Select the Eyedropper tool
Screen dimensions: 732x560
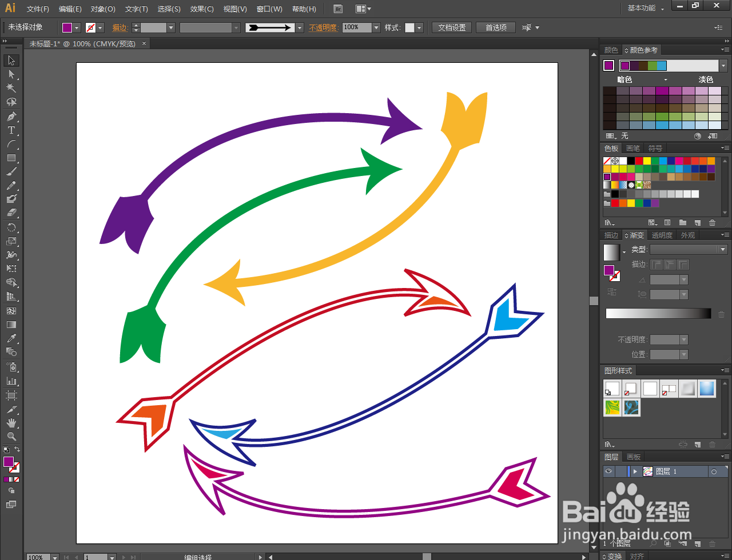(11, 338)
